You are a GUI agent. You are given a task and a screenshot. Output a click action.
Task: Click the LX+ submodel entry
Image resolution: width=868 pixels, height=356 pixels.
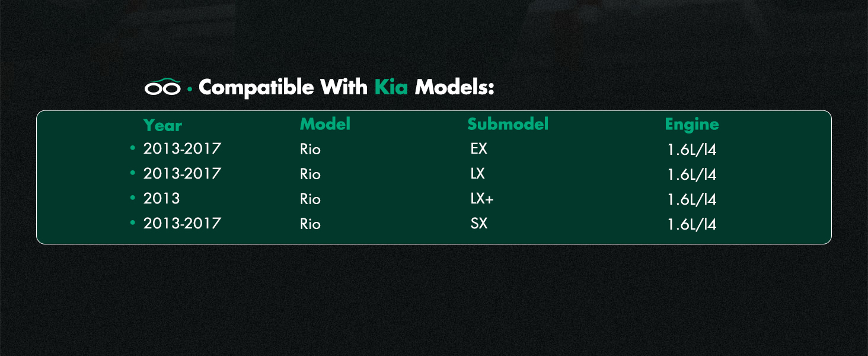(481, 199)
